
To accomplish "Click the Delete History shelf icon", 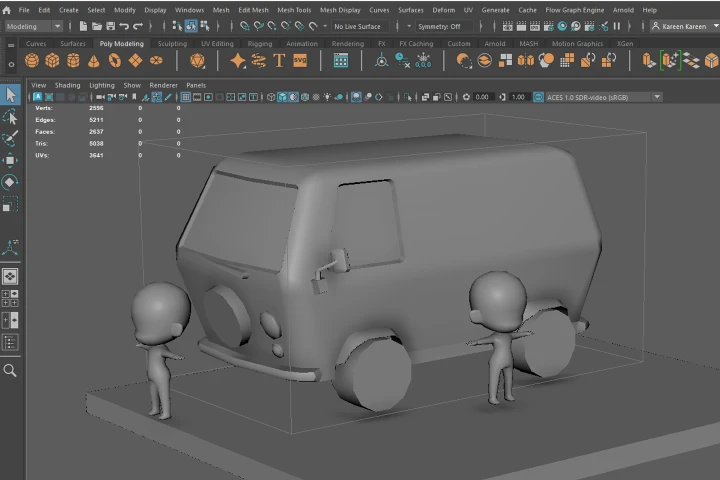I will tap(402, 61).
